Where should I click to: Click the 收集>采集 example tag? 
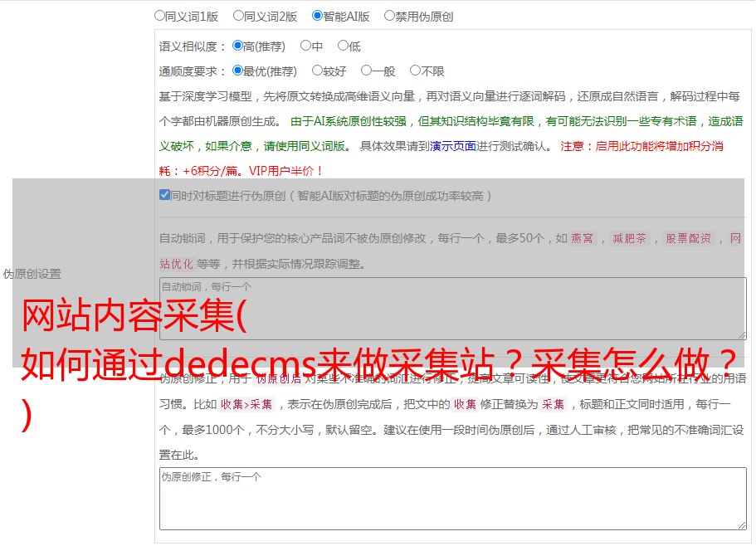tap(246, 404)
